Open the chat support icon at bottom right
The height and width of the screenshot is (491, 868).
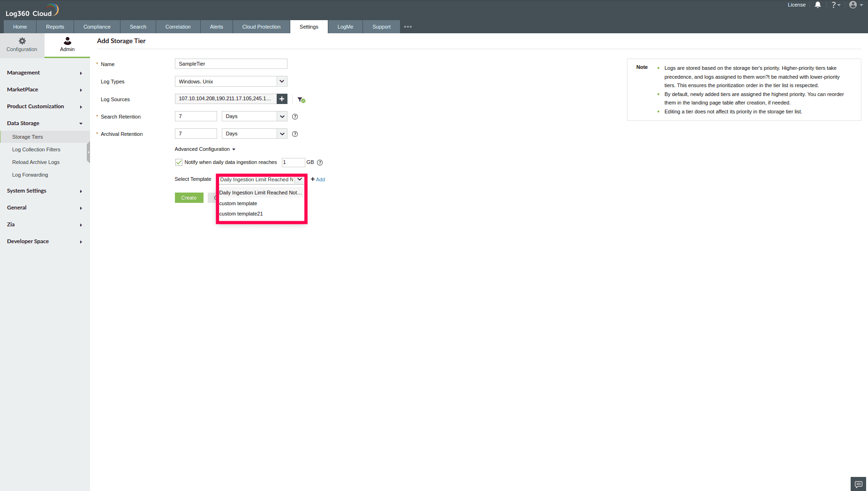coord(858,484)
